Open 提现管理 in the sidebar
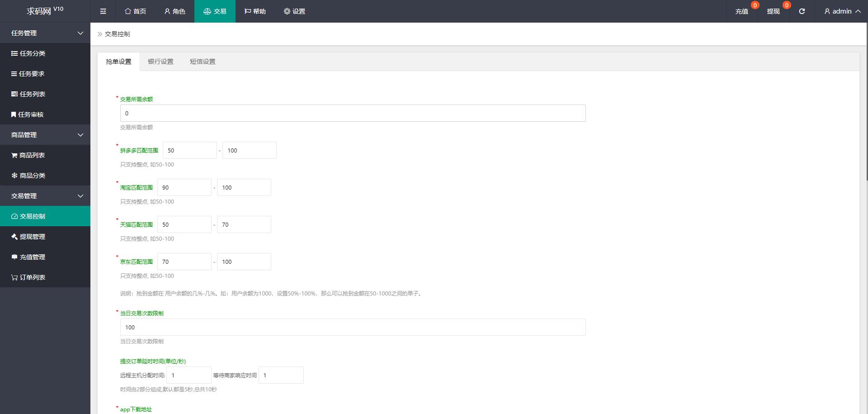The image size is (868, 414). click(45, 237)
